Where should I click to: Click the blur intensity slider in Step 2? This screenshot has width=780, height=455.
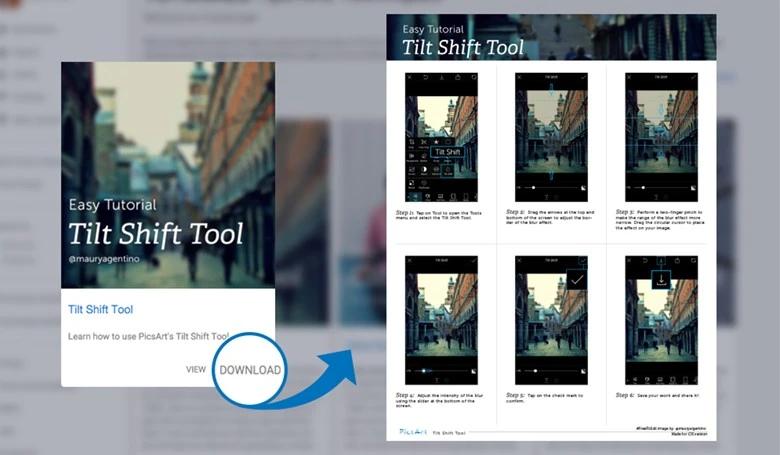pos(551,187)
